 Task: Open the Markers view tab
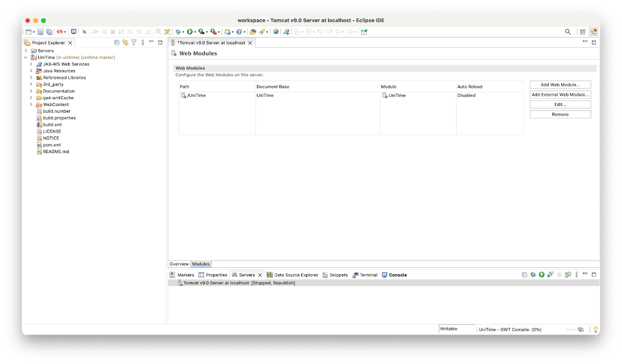click(182, 275)
